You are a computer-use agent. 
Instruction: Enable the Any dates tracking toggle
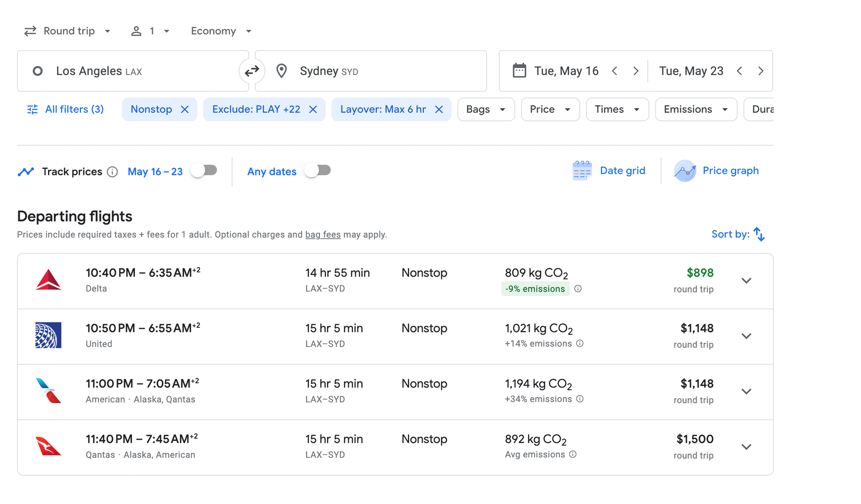[x=318, y=170]
